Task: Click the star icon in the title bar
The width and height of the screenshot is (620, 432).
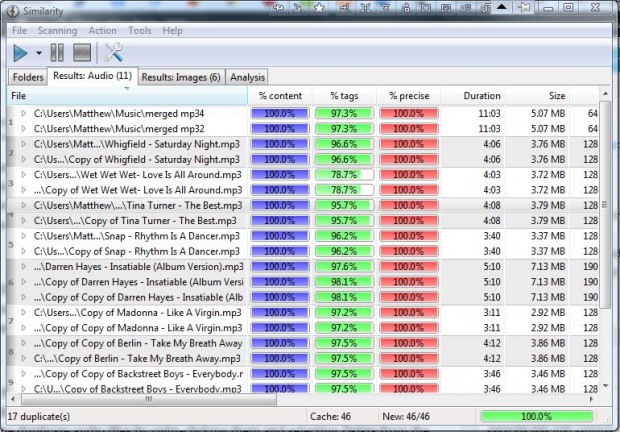Action: point(319,8)
